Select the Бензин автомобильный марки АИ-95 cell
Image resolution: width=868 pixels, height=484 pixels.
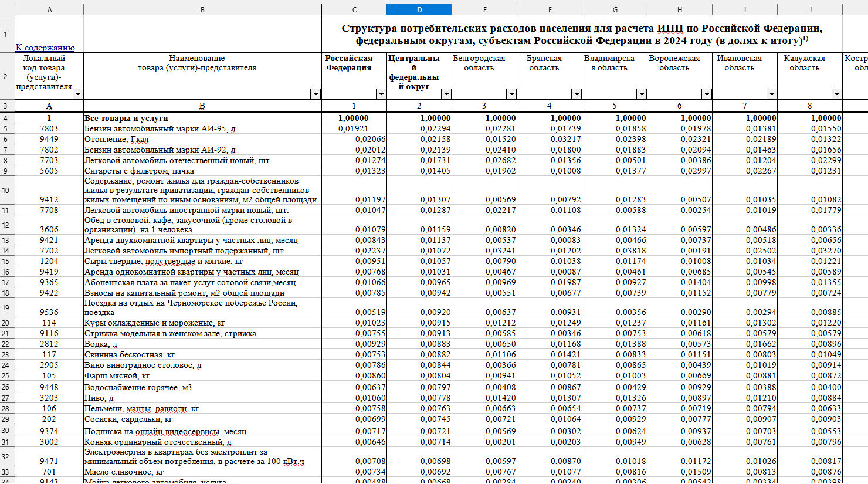[x=202, y=128]
